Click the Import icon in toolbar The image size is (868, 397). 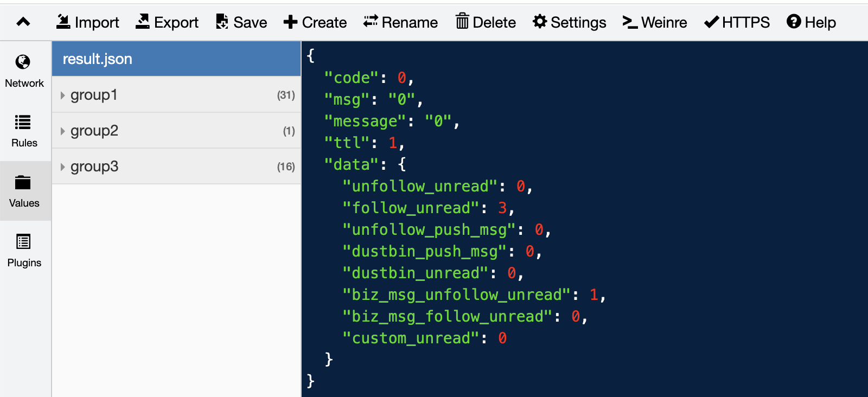(x=63, y=22)
